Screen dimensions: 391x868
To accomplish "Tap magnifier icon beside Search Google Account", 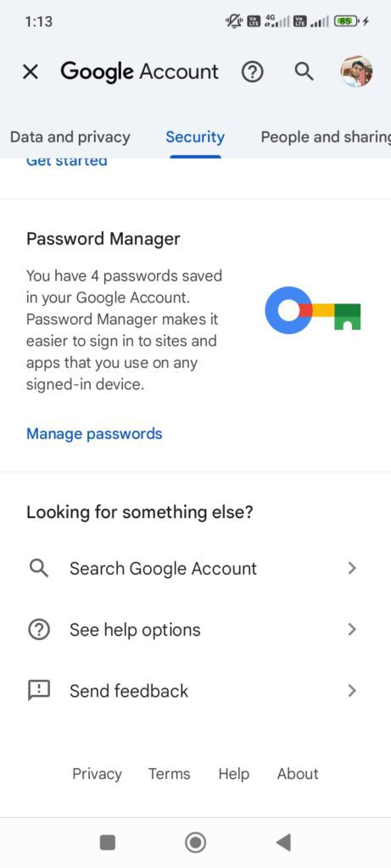I will (39, 569).
